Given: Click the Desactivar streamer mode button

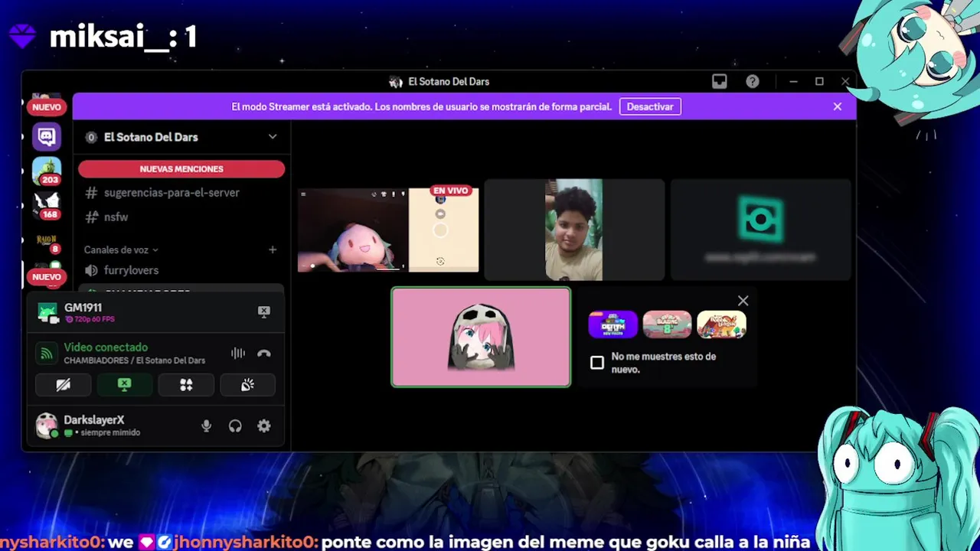Looking at the screenshot, I should pos(650,106).
